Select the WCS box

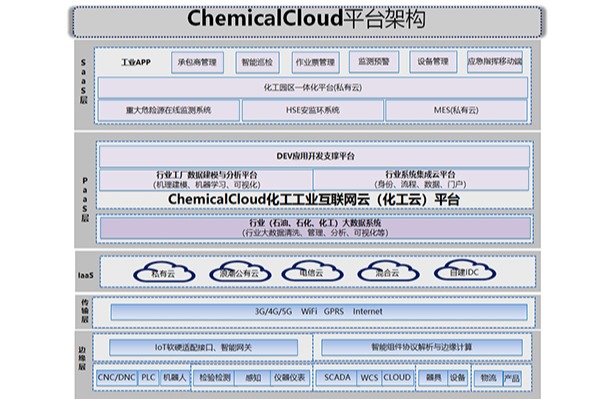[x=369, y=378]
